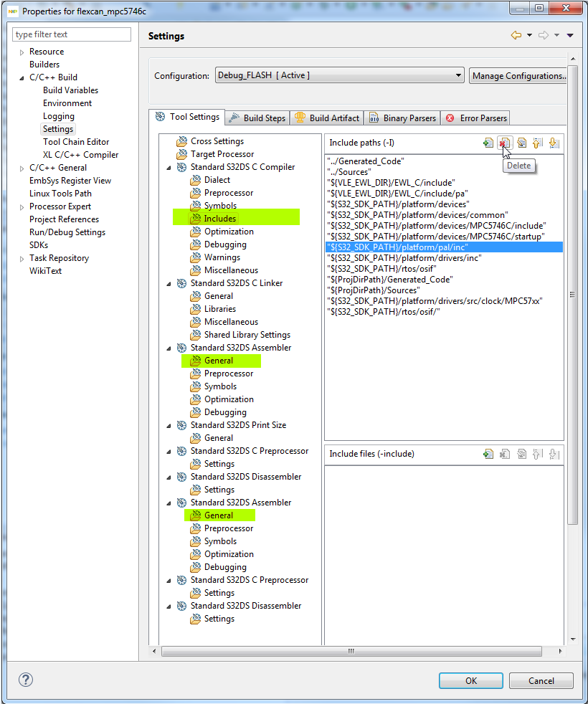This screenshot has width=588, height=704.
Task: Open Configuration dropdown Debug_FLASH
Action: (x=339, y=75)
